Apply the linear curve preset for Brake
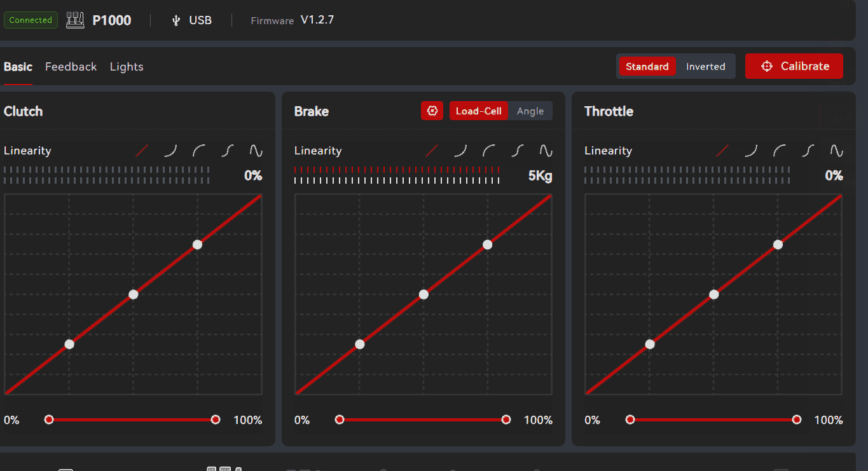The width and height of the screenshot is (868, 471). [432, 151]
